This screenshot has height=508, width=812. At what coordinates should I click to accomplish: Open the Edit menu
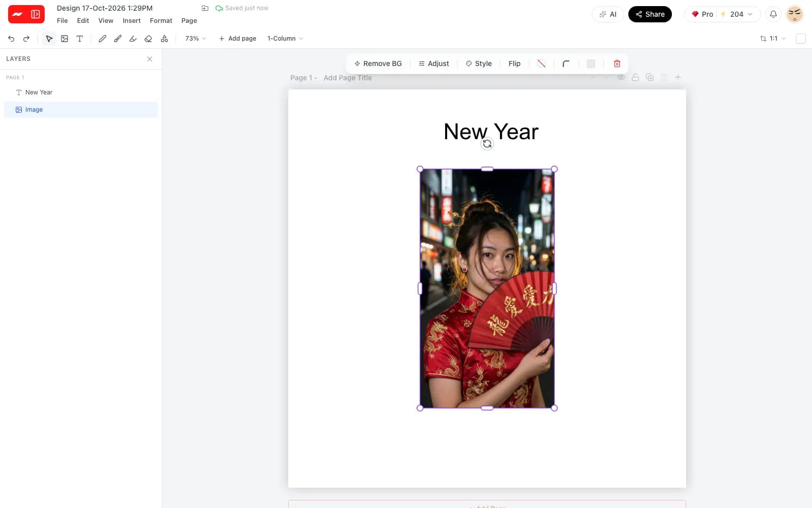tap(83, 21)
